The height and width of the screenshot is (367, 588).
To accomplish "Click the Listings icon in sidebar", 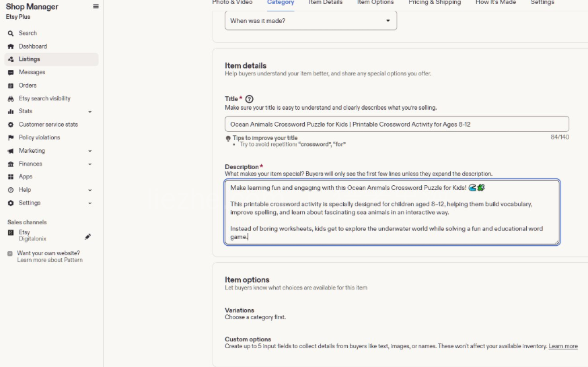I will [11, 59].
